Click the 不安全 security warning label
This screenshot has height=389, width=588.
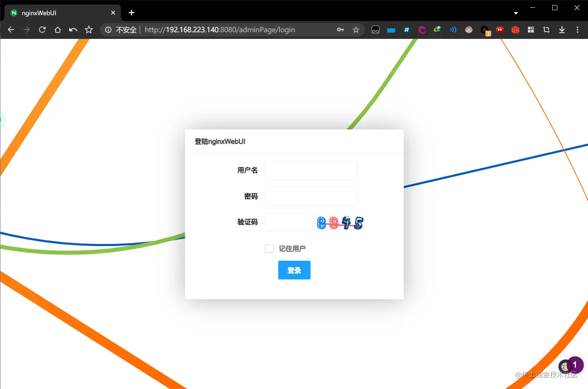[x=126, y=30]
